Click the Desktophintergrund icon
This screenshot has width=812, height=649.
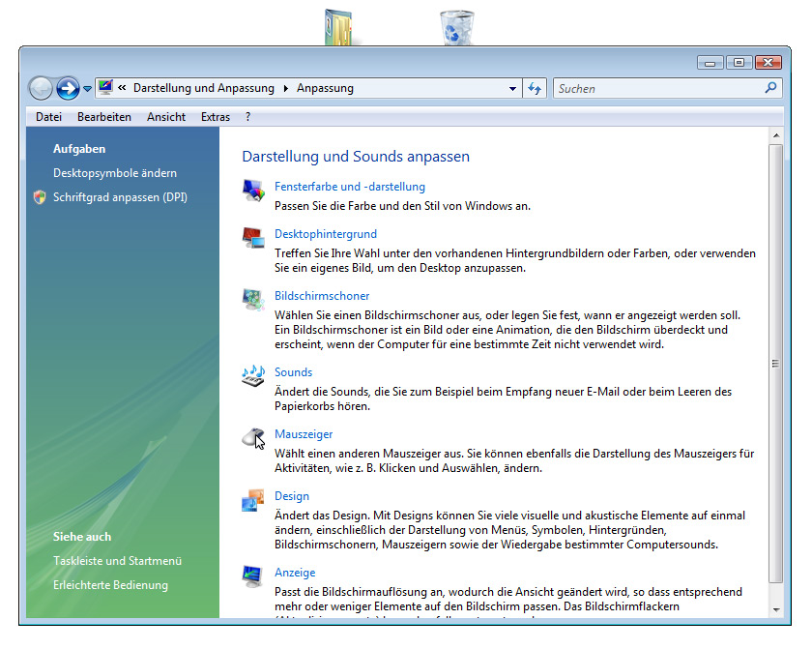(x=253, y=238)
